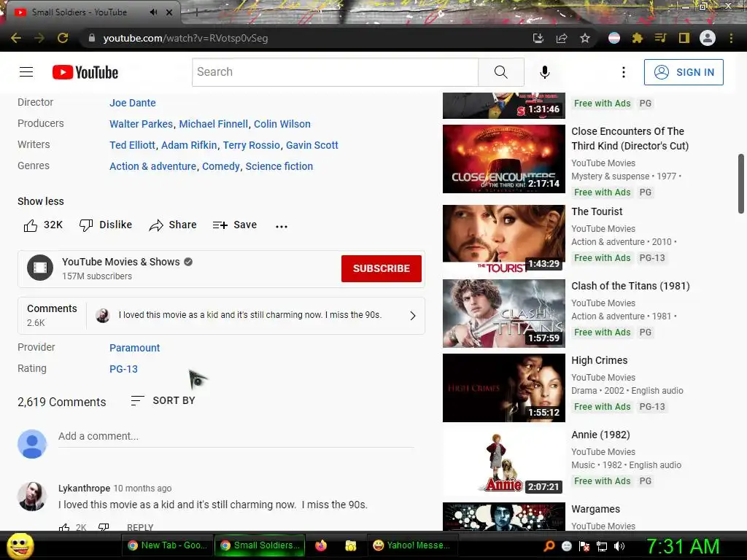Reload the page with refresh icon
The width and height of the screenshot is (747, 560).
point(63,38)
